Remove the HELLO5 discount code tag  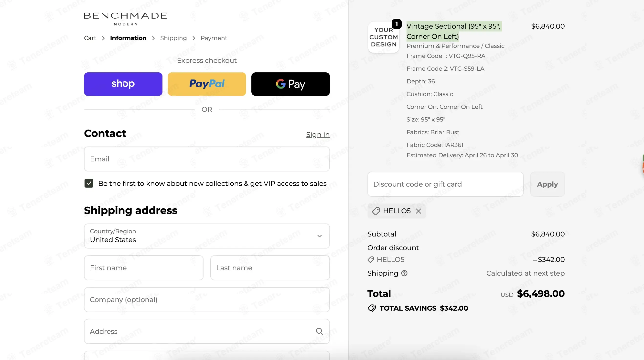tap(419, 211)
